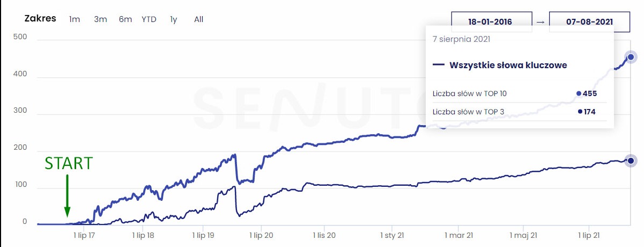
Task: Choose the YTD range
Action: pos(149,19)
